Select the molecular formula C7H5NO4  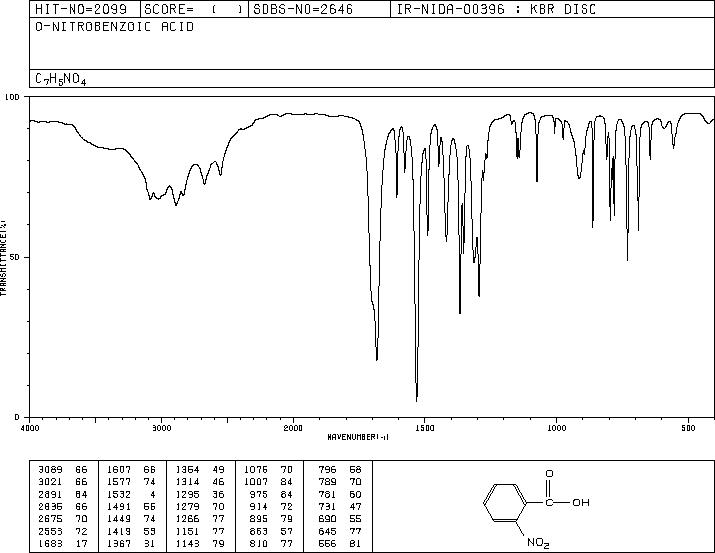coord(61,79)
